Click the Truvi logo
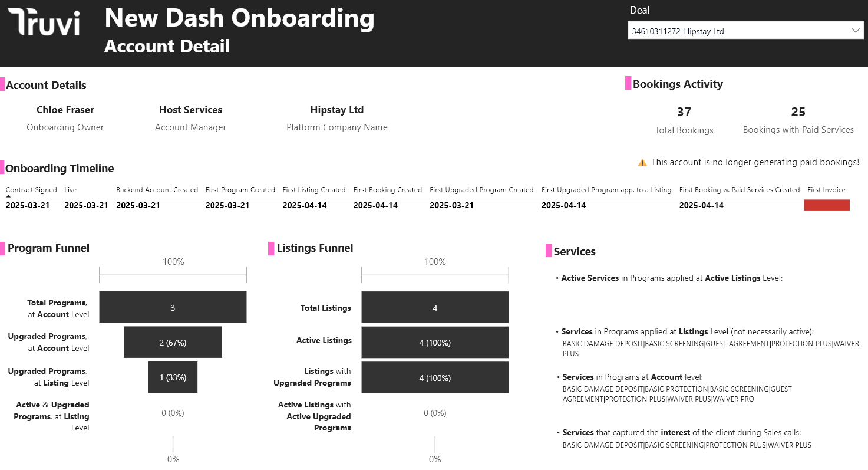 tap(44, 22)
